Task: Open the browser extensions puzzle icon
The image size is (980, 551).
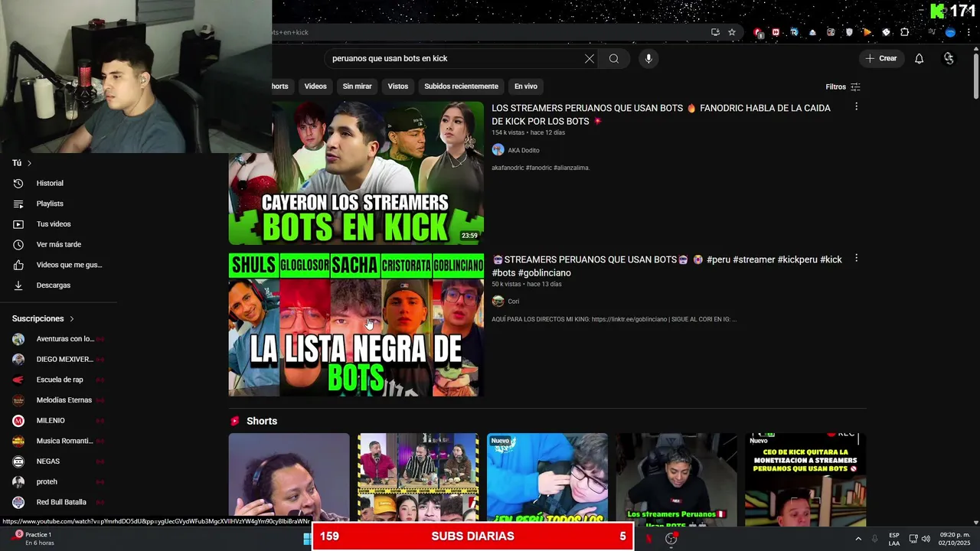Action: click(x=905, y=32)
